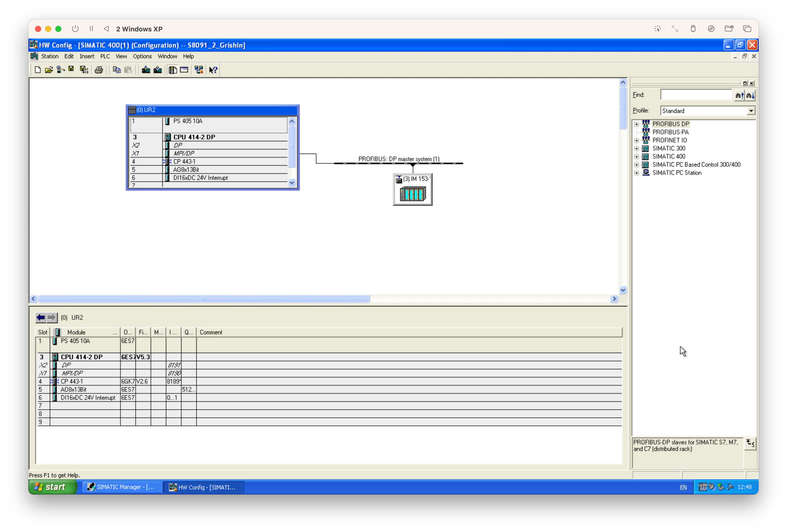Viewport: 787px width, 532px height.
Task: Click the Download to Module icon
Action: [x=146, y=70]
